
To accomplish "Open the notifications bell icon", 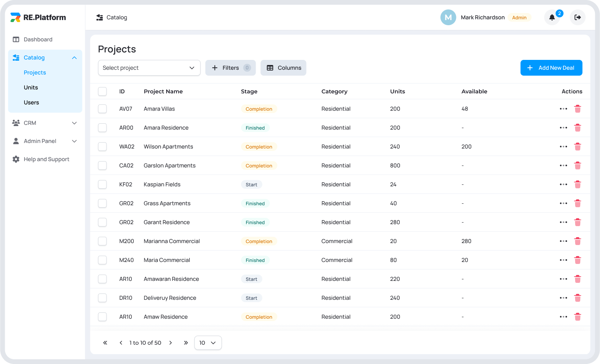I will tap(552, 17).
